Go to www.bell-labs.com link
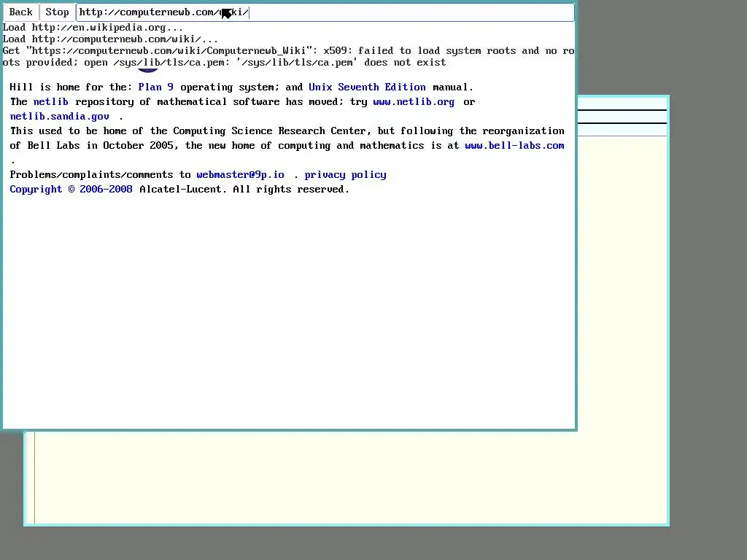747x560 pixels. click(514, 146)
